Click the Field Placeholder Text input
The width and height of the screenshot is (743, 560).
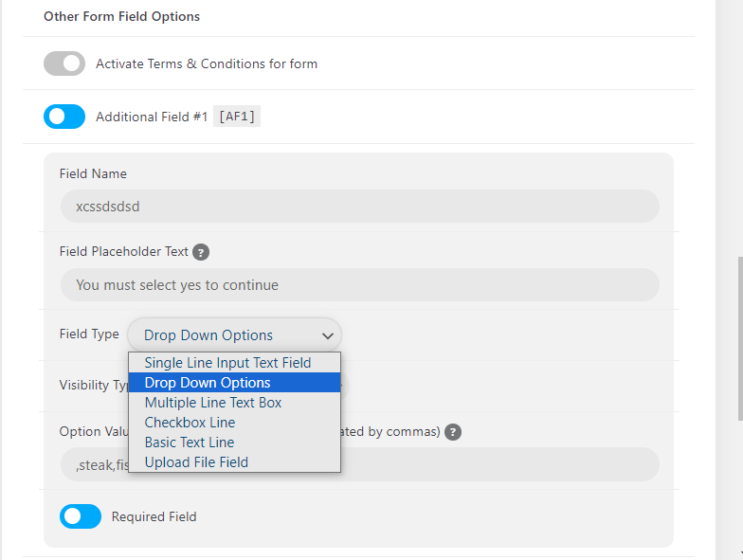pyautogui.click(x=360, y=284)
